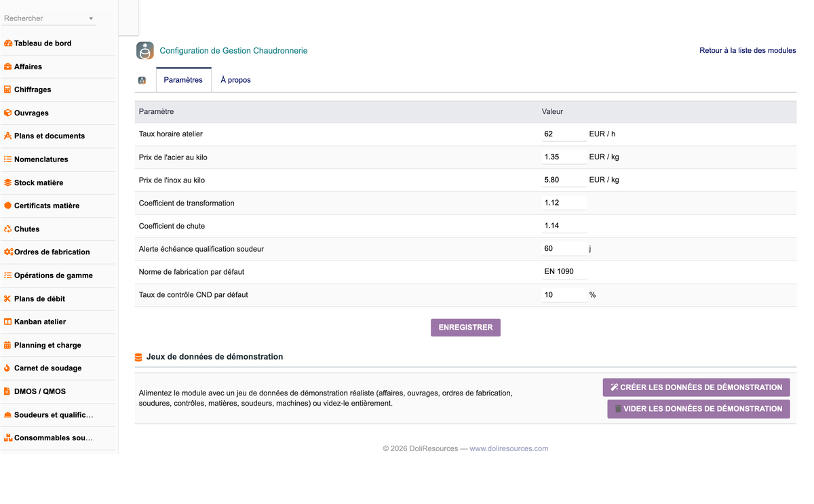The height and width of the screenshot is (504, 814).
Task: Click VIDER LES DONNÉES DE DÉMONSTRATION button
Action: tap(699, 409)
